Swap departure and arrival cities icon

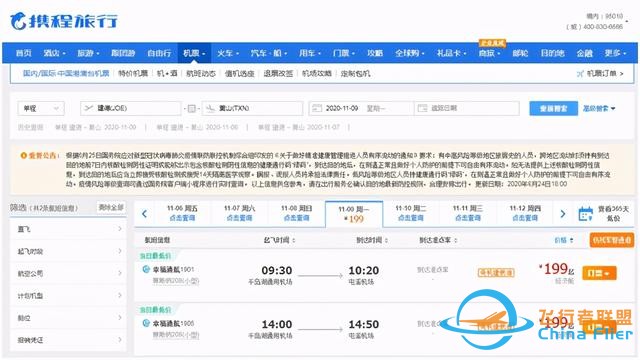click(x=191, y=109)
